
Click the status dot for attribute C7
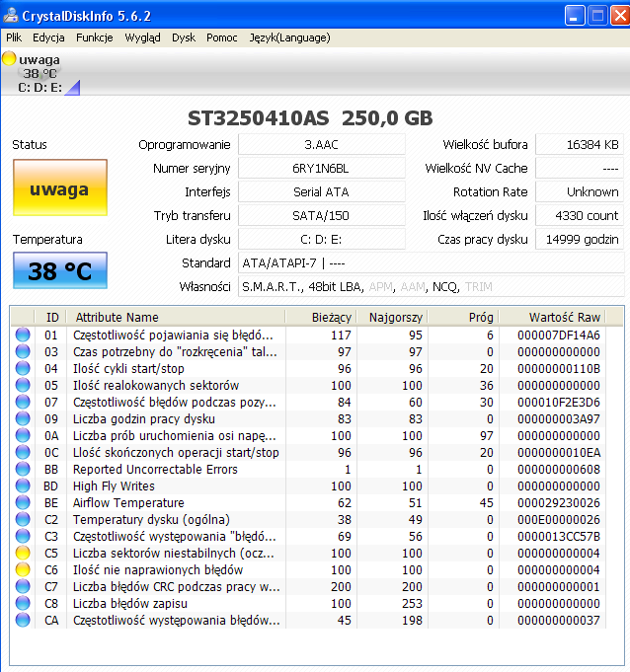tap(23, 586)
